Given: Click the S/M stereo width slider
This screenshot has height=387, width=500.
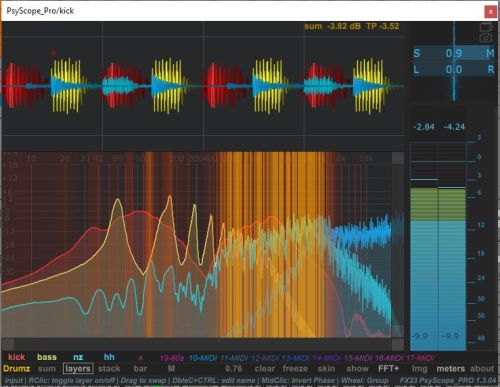Looking at the screenshot, I should [x=454, y=53].
